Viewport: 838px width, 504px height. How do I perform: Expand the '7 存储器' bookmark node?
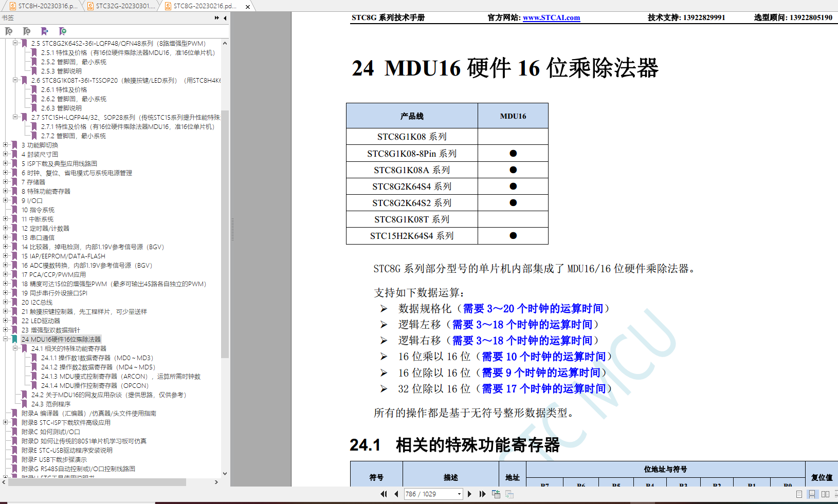pos(6,182)
